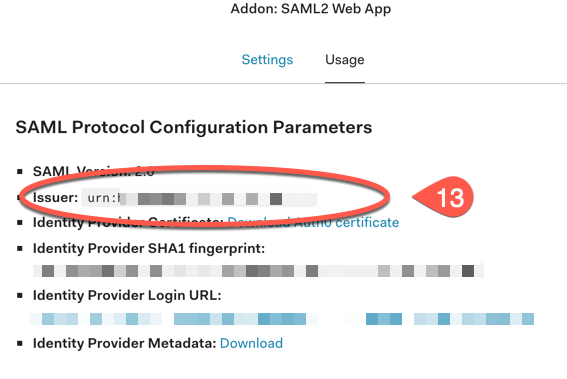
Task: Click the bullet before SHA1 fingerprint
Action: tap(20, 248)
